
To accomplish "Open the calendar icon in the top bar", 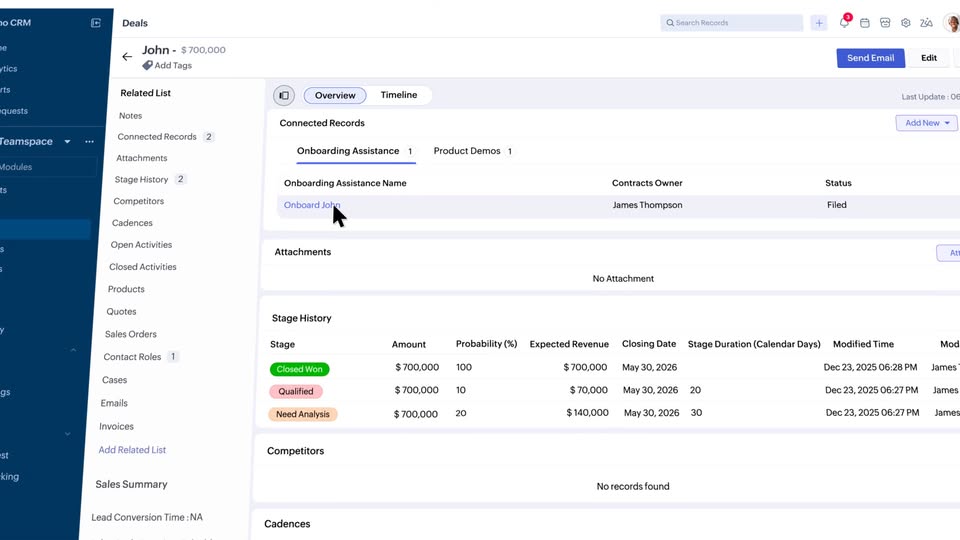I will point(865,23).
